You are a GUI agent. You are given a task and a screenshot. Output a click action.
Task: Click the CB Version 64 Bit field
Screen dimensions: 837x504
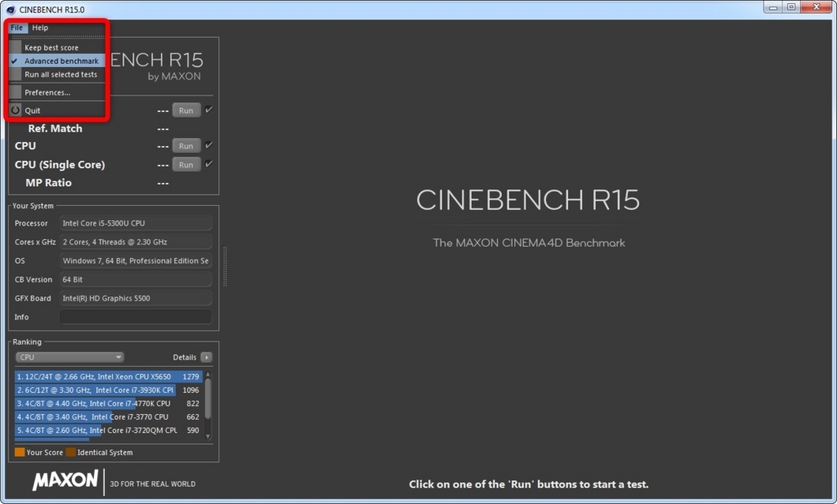pos(136,279)
